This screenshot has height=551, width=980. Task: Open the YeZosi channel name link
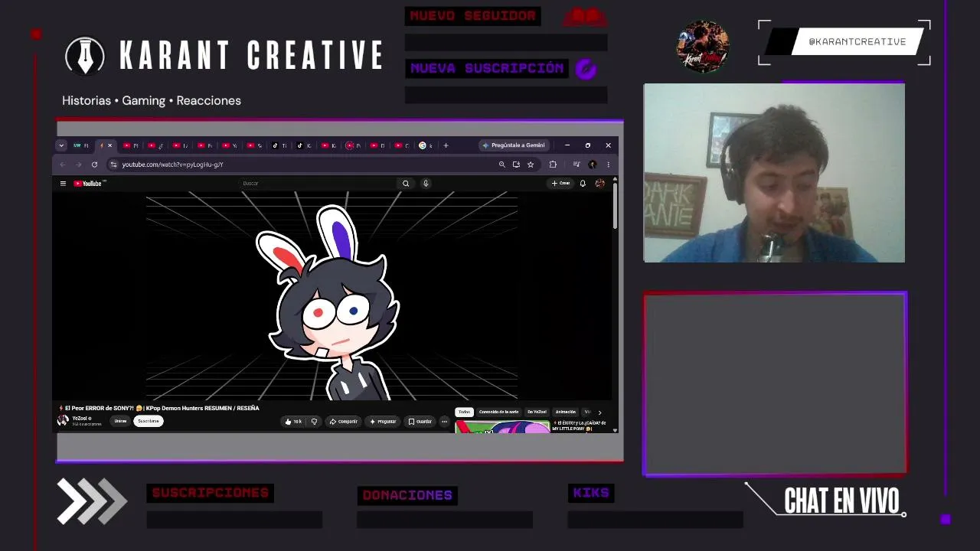(80, 419)
